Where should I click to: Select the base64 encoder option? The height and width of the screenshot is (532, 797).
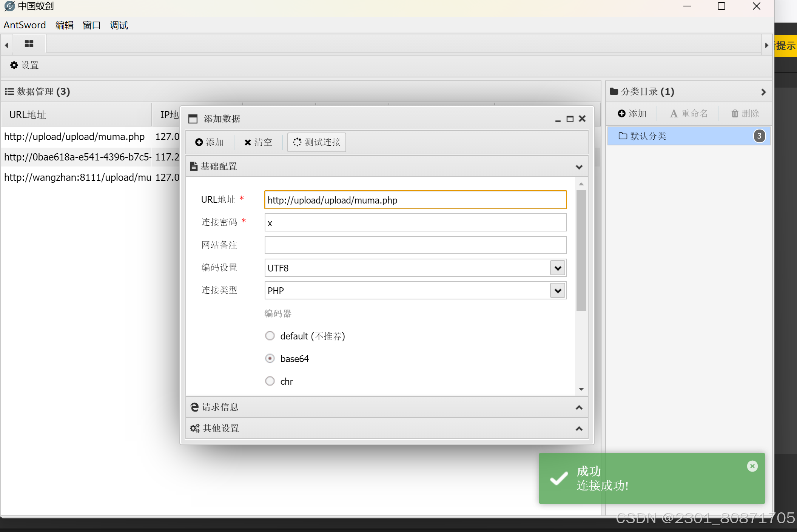point(270,358)
